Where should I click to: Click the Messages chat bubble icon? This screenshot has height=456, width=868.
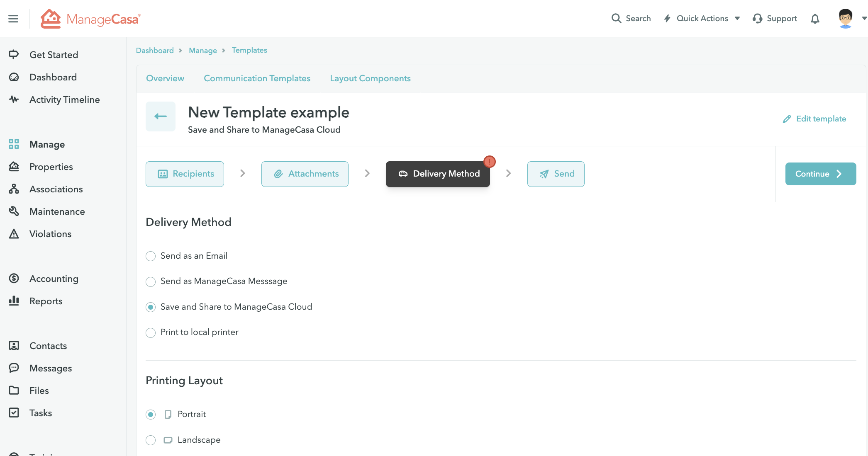[14, 368]
